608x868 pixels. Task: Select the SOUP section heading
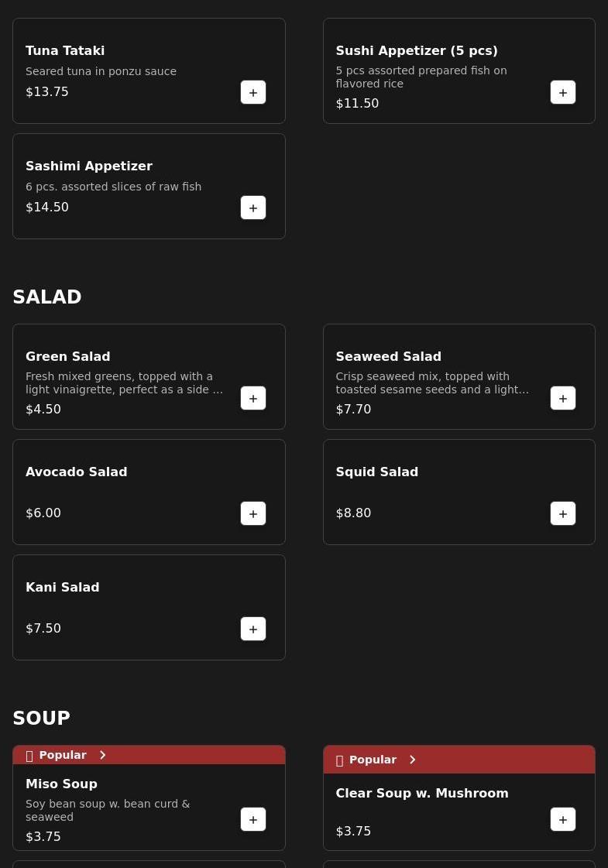[41, 719]
